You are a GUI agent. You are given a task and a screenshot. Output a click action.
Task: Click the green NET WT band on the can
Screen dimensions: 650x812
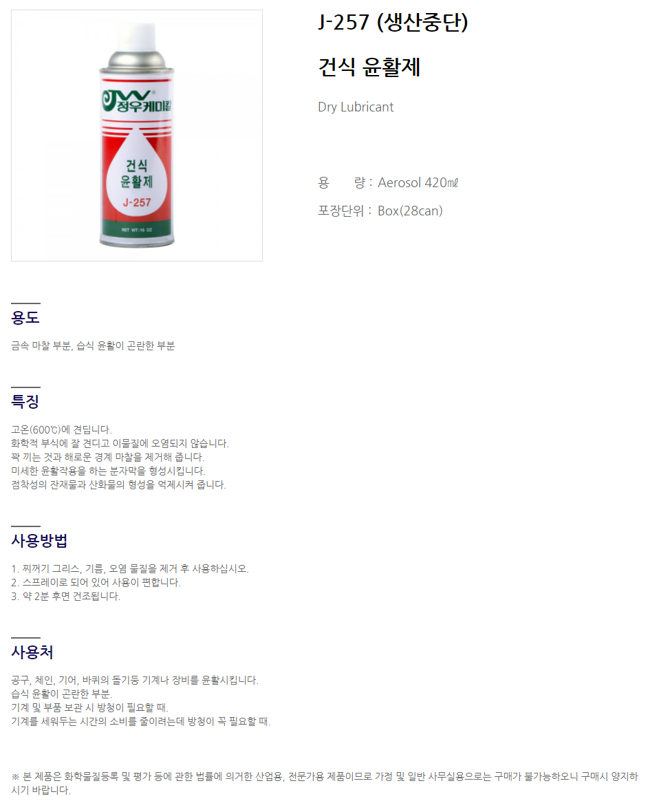click(x=137, y=229)
